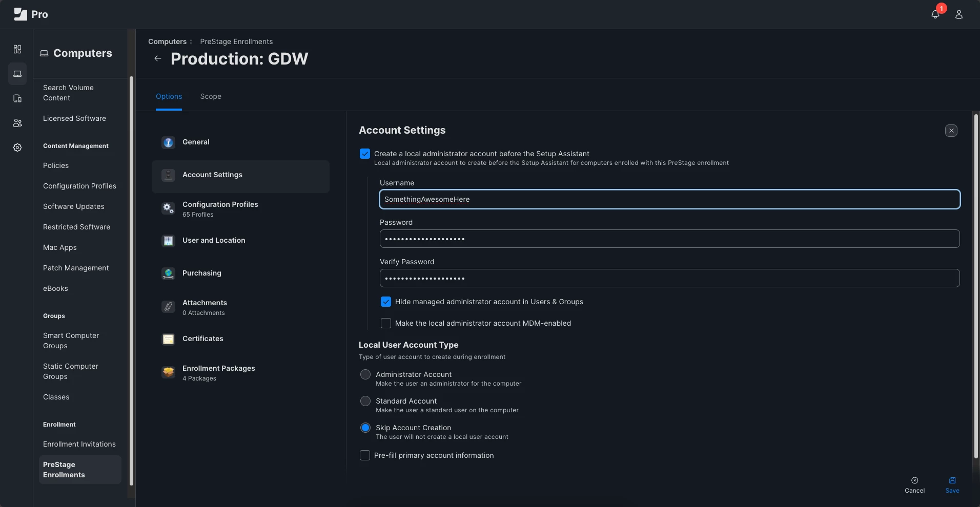
Task: Open the notifications bell
Action: tap(935, 14)
